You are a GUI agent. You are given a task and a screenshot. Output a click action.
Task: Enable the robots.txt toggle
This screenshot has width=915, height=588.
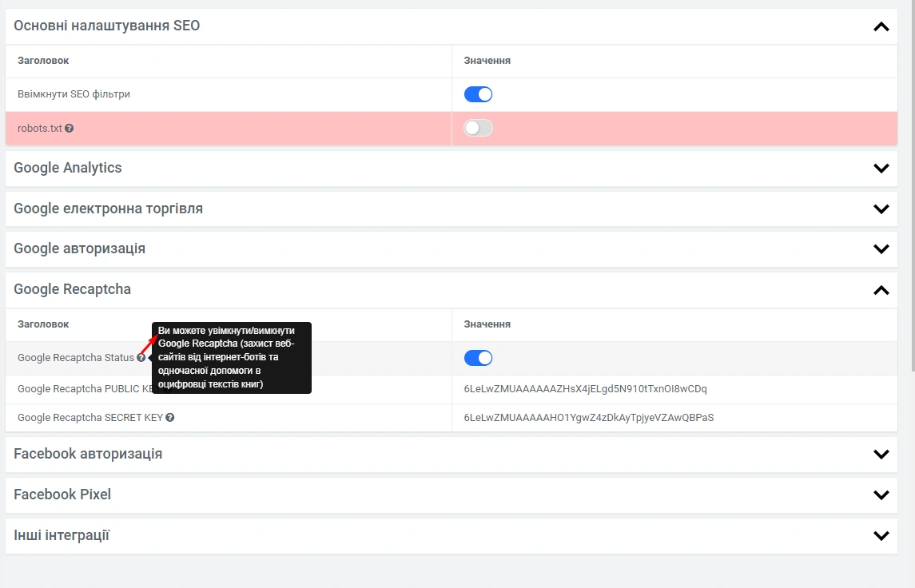(478, 128)
